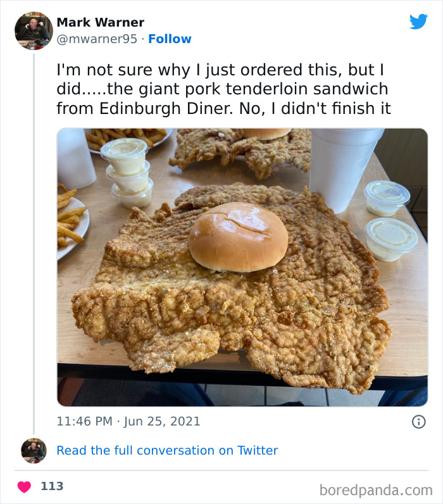
Task: Click the small avatar beside the conversation link
Action: pos(34,450)
